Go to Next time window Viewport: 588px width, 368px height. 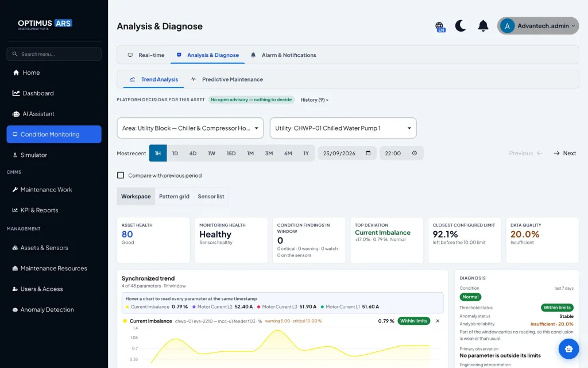point(565,153)
